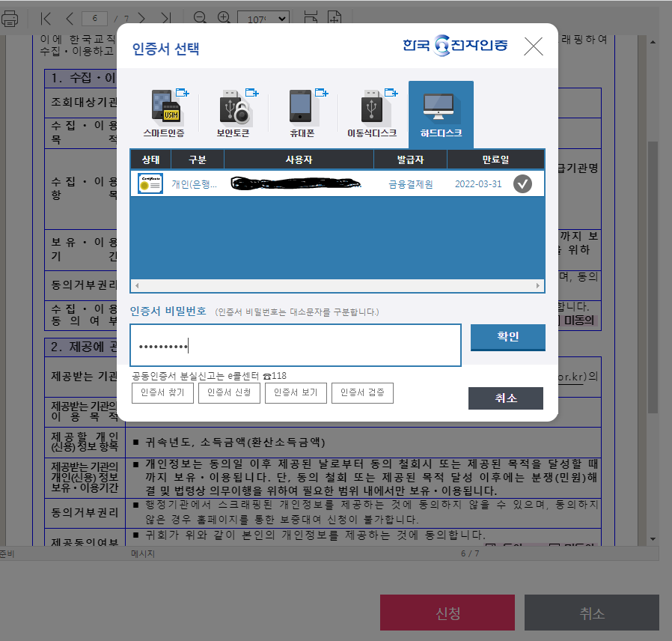Click the gray 취소 button at page bottom
This screenshot has width=672, height=641.
[592, 613]
